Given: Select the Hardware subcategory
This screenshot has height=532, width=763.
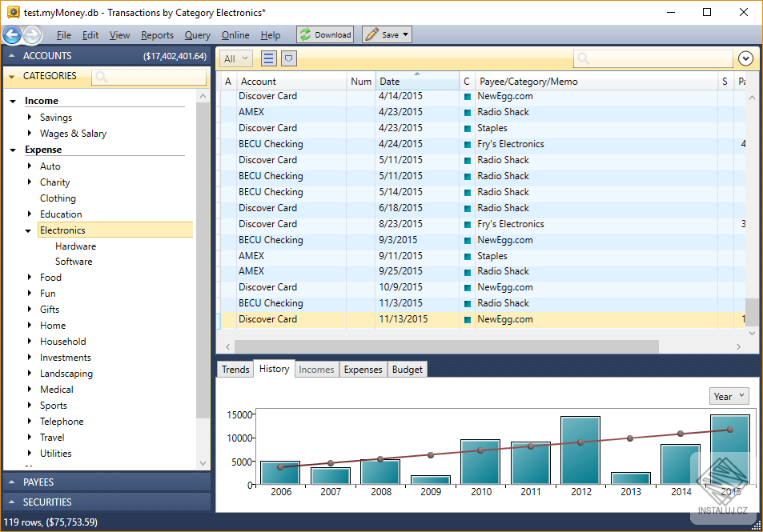Looking at the screenshot, I should pos(75,246).
